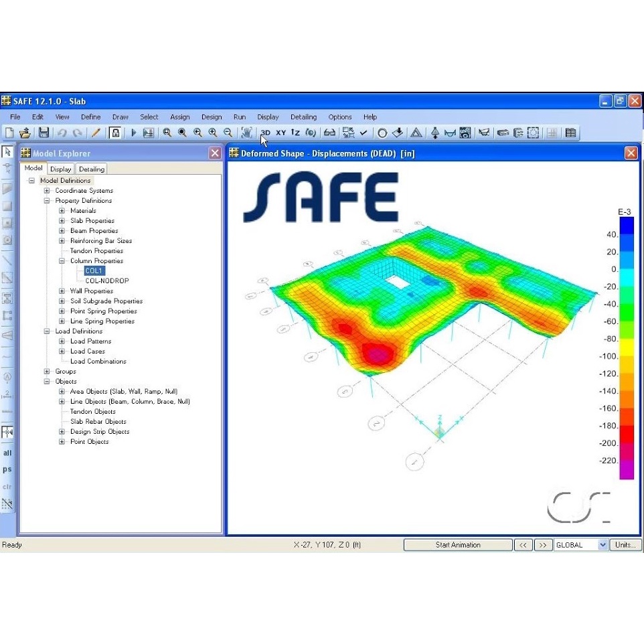Select COL-NODROP column property
Image resolution: width=644 pixels, height=644 pixels.
[107, 281]
